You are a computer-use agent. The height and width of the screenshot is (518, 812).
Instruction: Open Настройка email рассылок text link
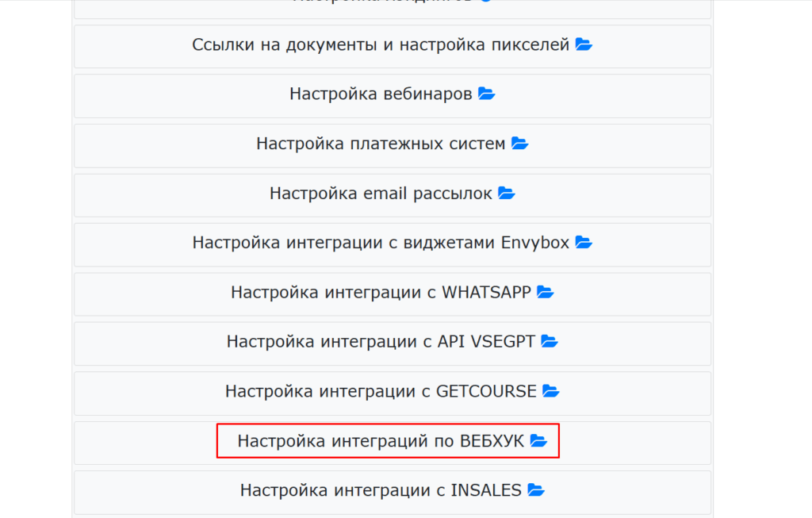(381, 194)
